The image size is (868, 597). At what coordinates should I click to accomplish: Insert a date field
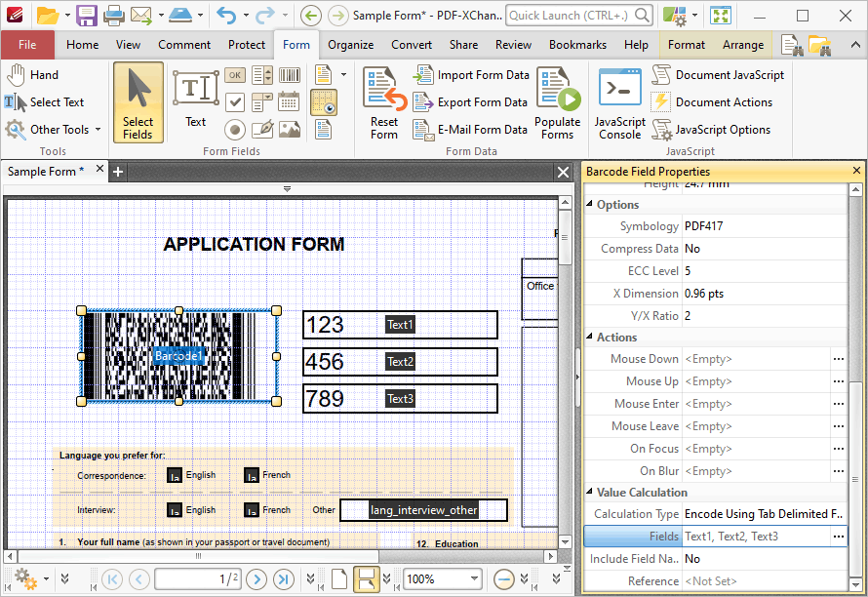289,101
